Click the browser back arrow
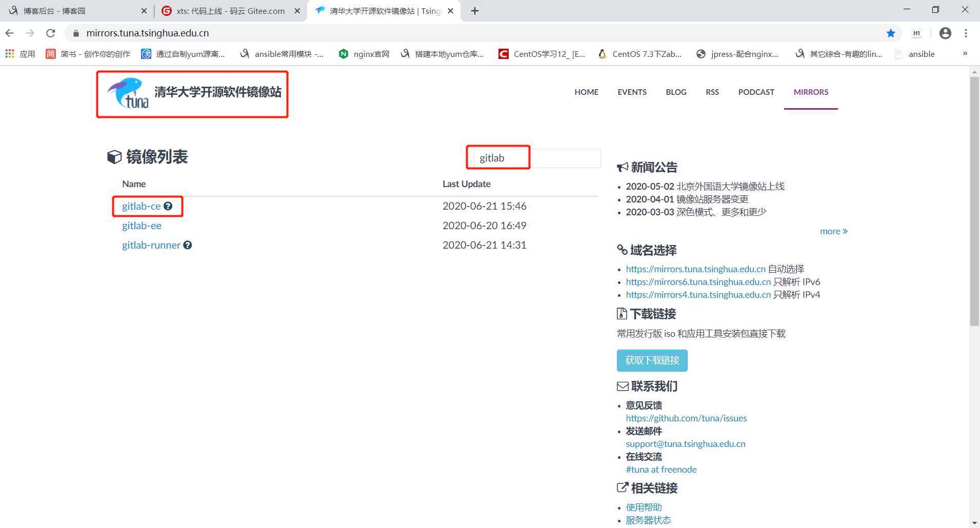The height and width of the screenshot is (528, 980). click(10, 33)
